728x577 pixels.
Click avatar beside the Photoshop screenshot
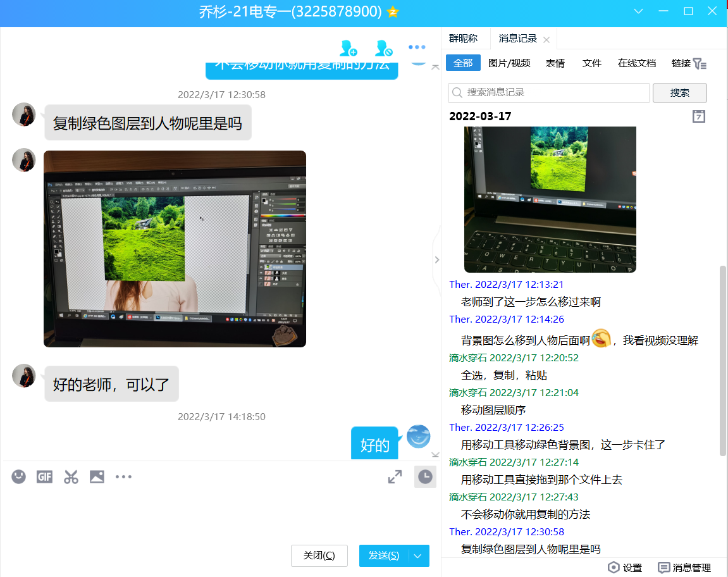(23, 160)
